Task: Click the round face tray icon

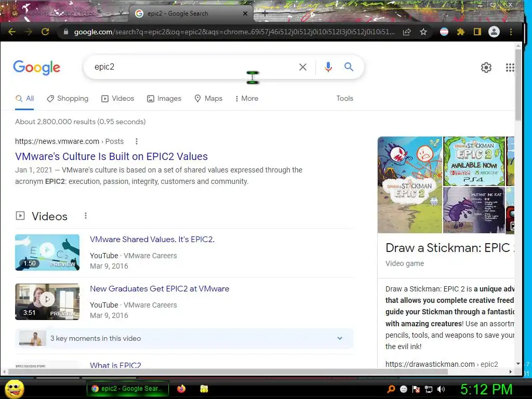Action: pyautogui.click(x=404, y=389)
